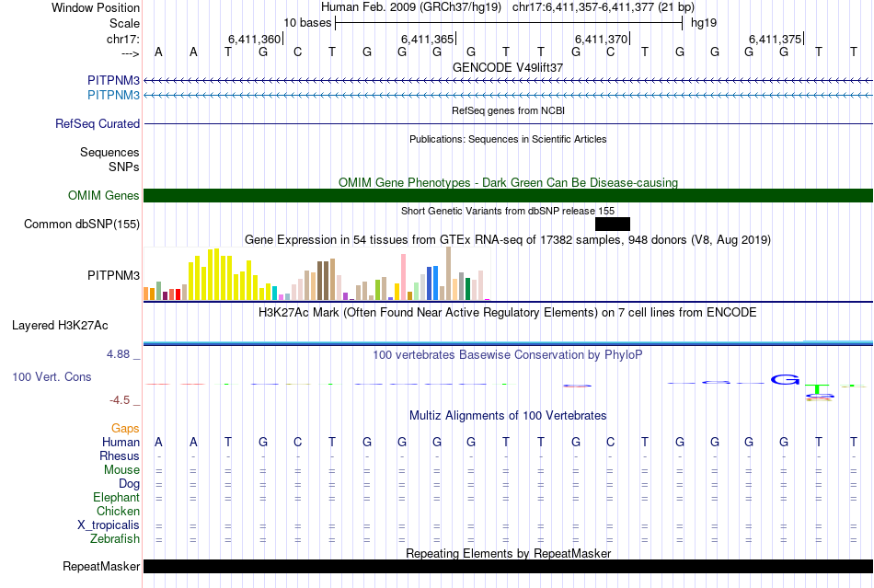Click the Dog alignment row label
The width and height of the screenshot is (874, 588).
[x=129, y=484]
